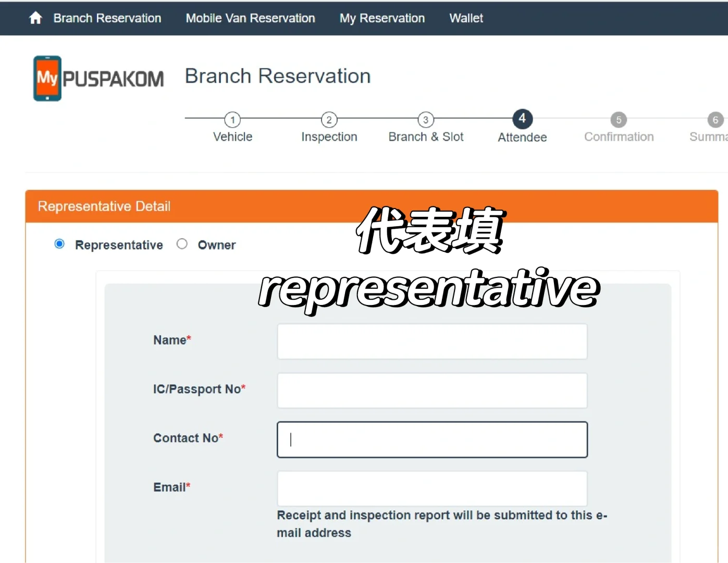Viewport: 728px width, 563px height.
Task: Focus the Email input field
Action: [433, 488]
